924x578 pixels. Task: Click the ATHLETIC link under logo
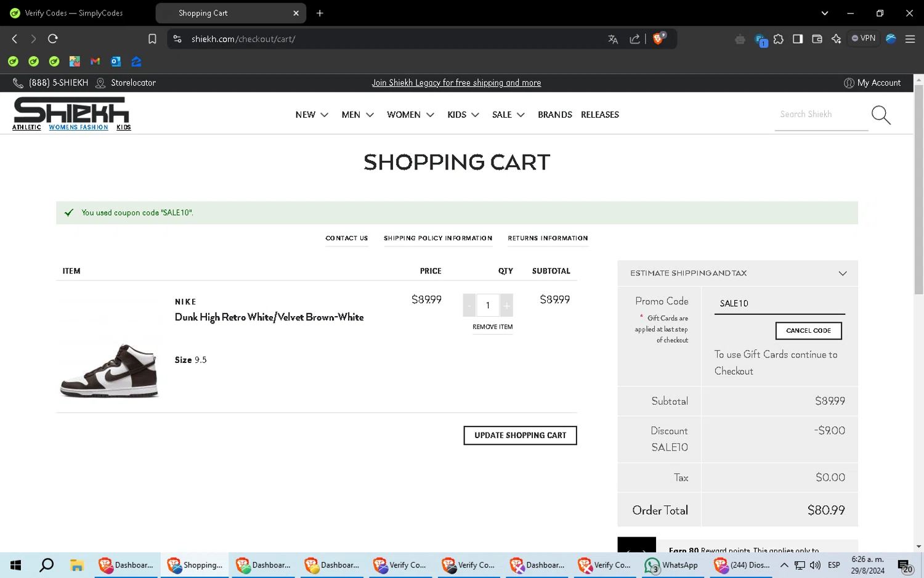[x=26, y=128]
